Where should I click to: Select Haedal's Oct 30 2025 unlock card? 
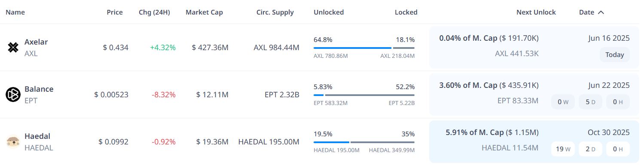[534, 141]
